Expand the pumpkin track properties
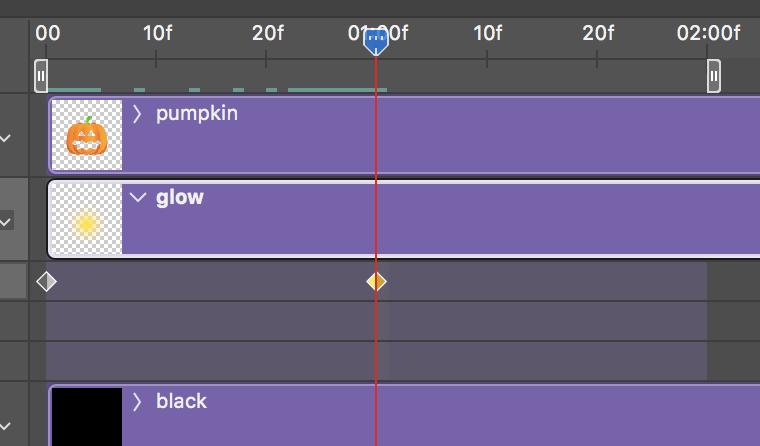Viewport: 760px width, 446px height. click(x=137, y=114)
